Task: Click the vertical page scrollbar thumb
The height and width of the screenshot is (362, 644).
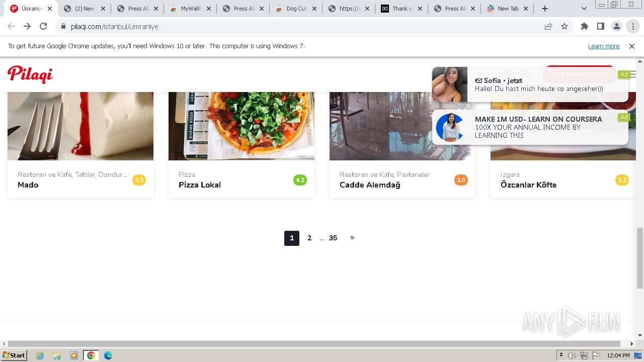Action: (639, 258)
